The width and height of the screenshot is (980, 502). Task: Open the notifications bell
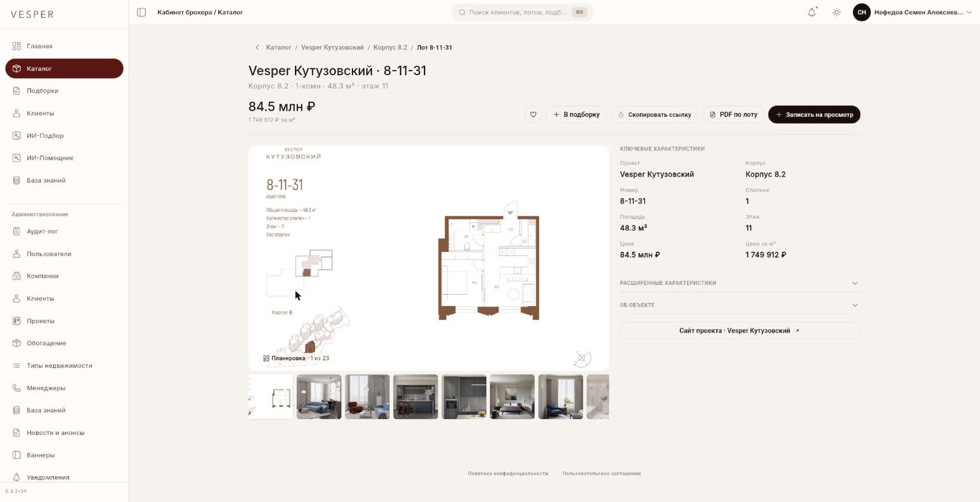(x=812, y=12)
